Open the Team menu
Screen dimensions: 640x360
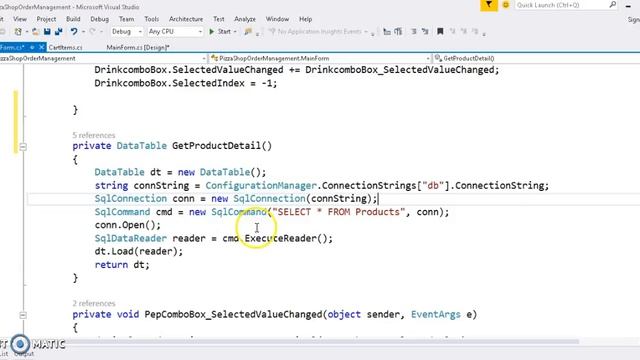pyautogui.click(x=127, y=19)
